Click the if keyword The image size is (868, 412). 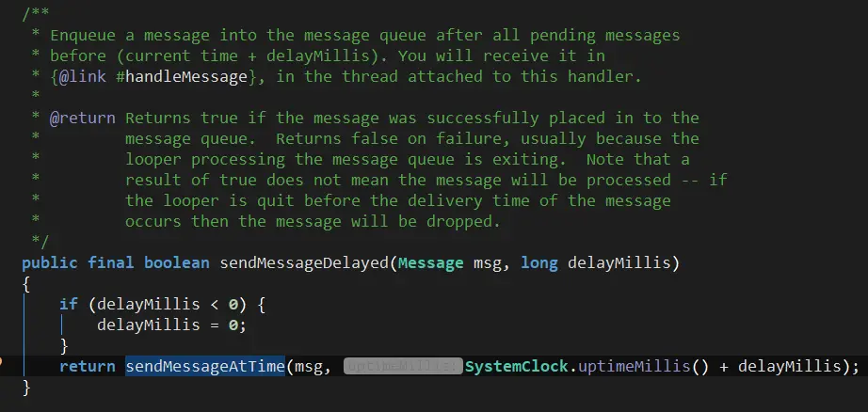click(69, 304)
